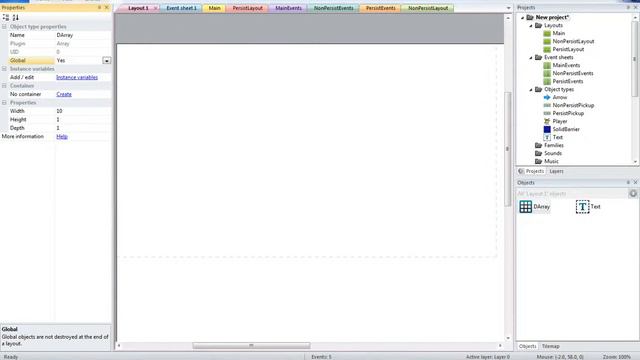Click the PersistEvents sheet icon

click(x=547, y=81)
